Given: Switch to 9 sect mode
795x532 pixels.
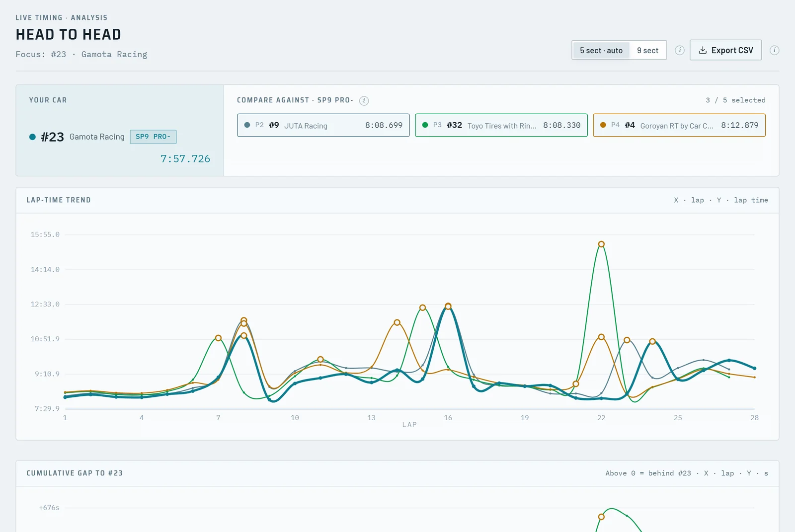Looking at the screenshot, I should point(647,50).
